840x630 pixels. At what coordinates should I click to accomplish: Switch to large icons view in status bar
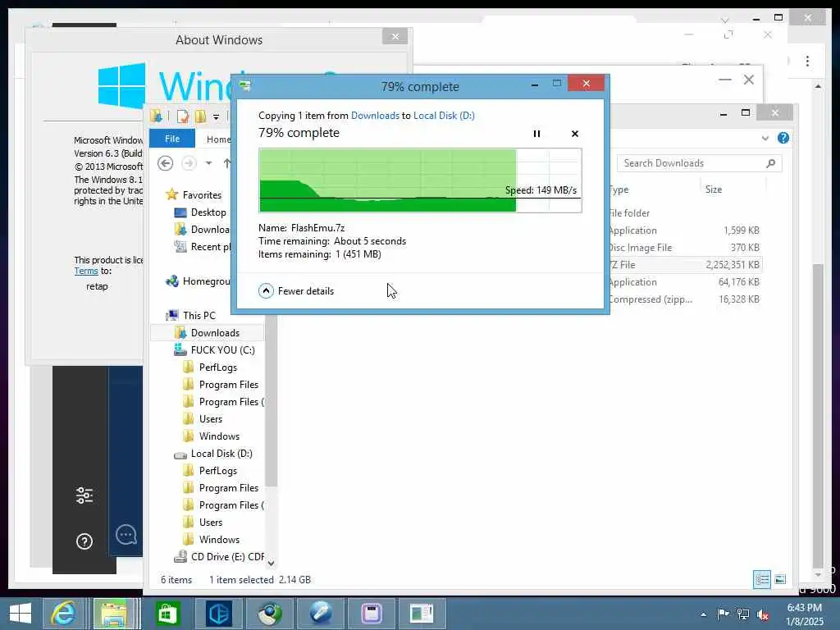coord(780,579)
